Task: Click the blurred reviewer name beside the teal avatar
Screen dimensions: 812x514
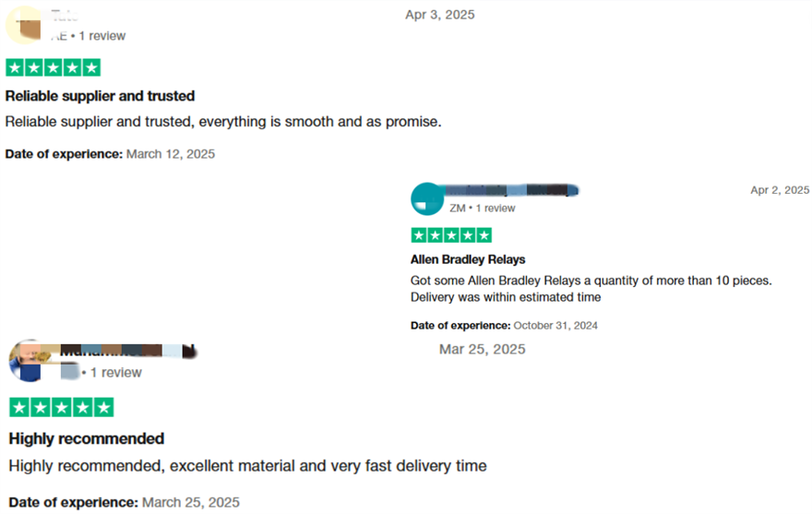Action: point(514,190)
